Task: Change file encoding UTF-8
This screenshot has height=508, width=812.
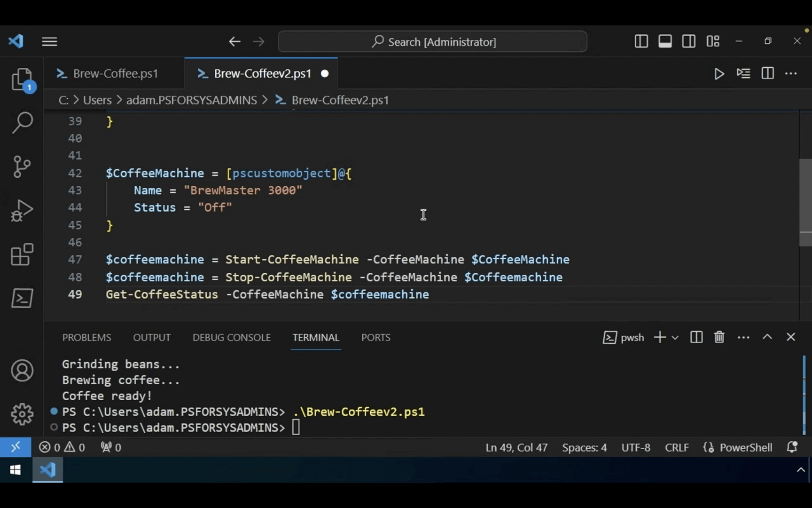Action: (636, 447)
